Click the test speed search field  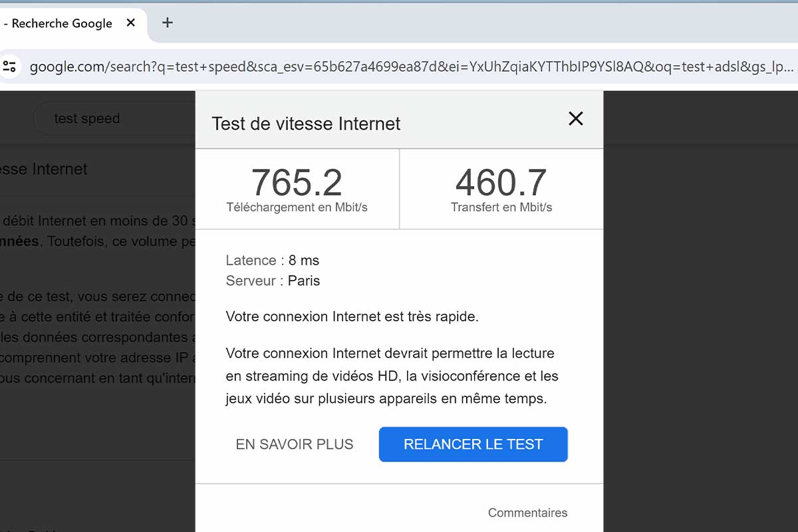(113, 118)
